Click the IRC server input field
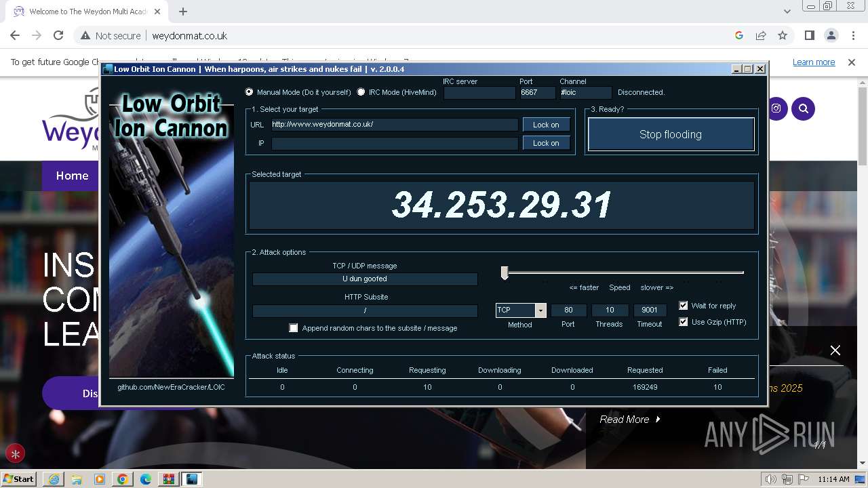 (x=479, y=93)
